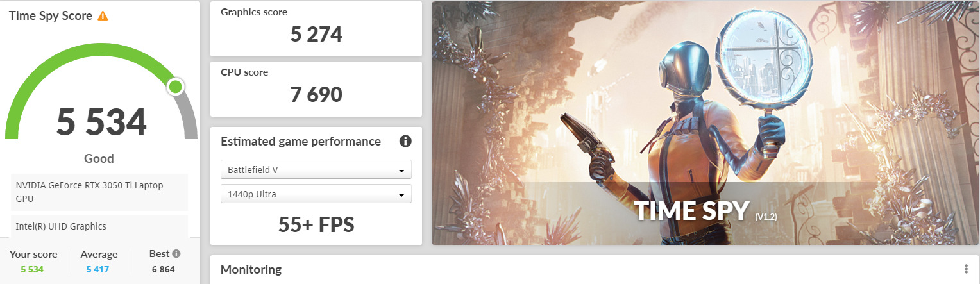Open the Estimated game performance info icon

(405, 142)
